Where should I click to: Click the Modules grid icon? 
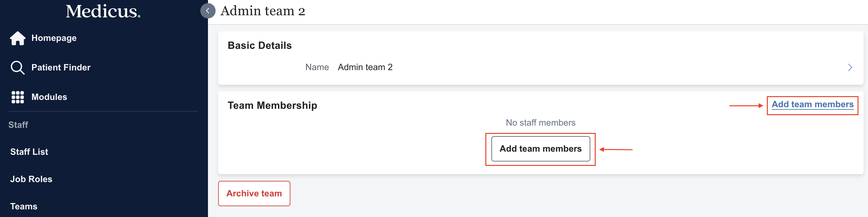pyautogui.click(x=17, y=97)
